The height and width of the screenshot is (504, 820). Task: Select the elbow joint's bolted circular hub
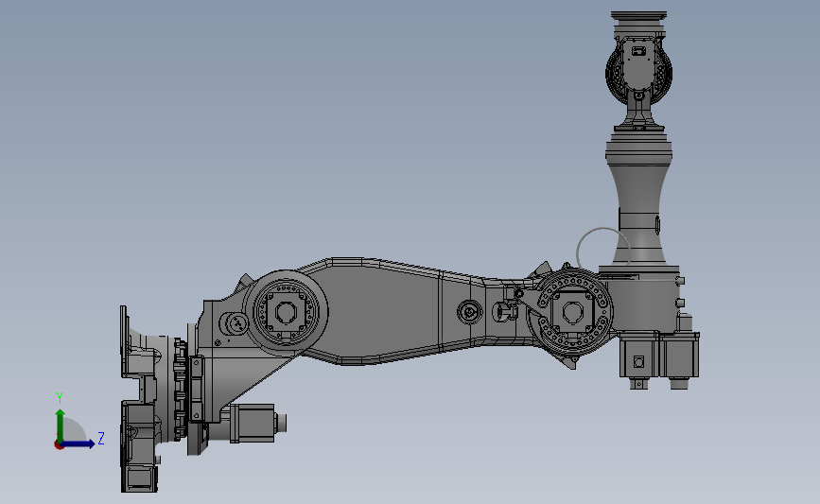(572, 313)
